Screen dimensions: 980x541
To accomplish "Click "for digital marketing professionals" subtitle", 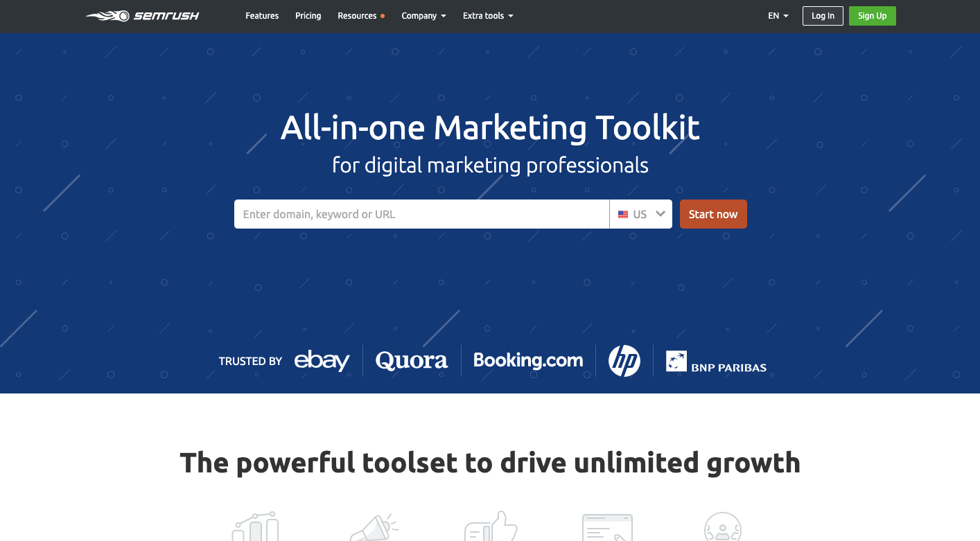I will [490, 166].
